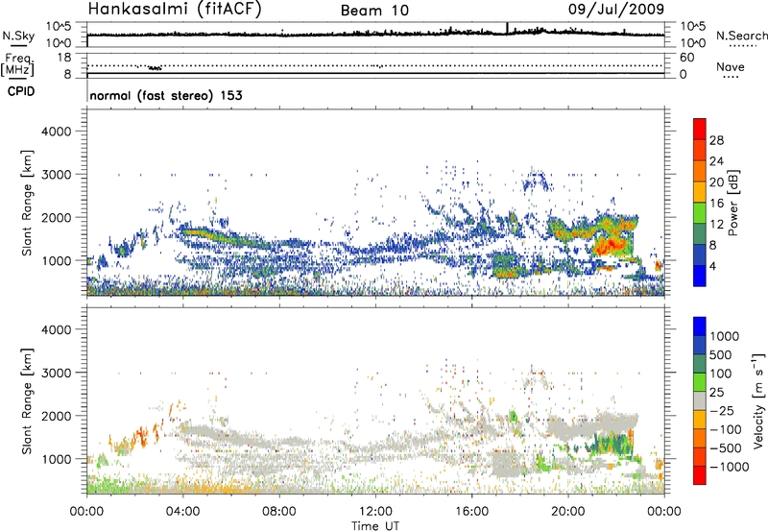Viewport: 768px width, 532px height.
Task: Pick the blue top segment of velocity colorbar
Action: pos(700,326)
